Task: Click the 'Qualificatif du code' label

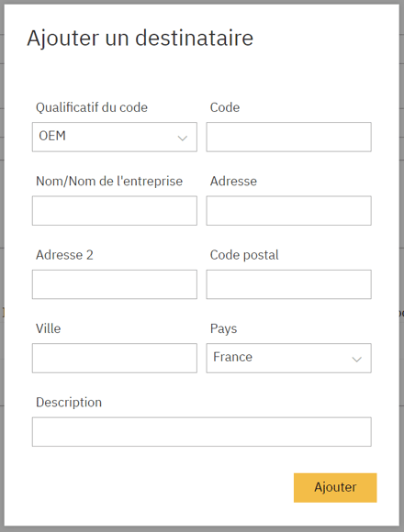Action: pos(92,107)
